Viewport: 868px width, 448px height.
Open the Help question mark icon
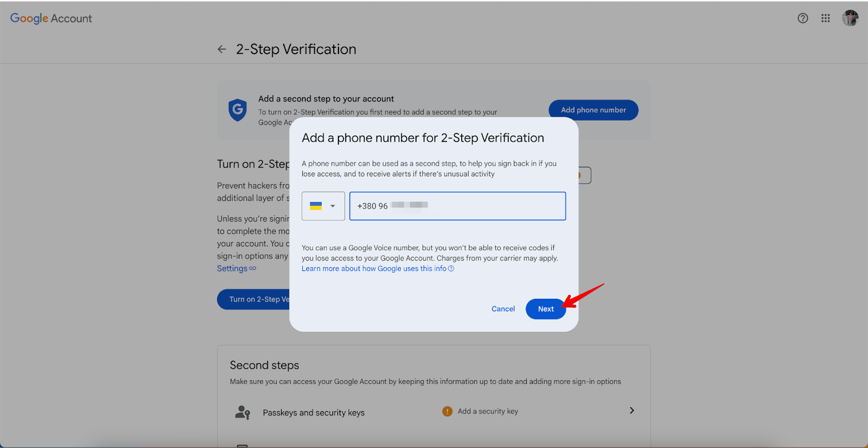point(803,18)
